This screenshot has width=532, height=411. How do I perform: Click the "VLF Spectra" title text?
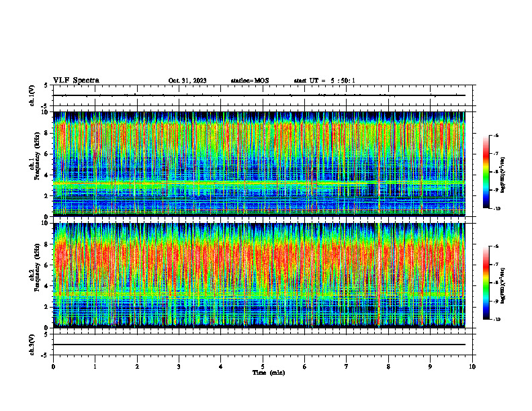(76, 81)
